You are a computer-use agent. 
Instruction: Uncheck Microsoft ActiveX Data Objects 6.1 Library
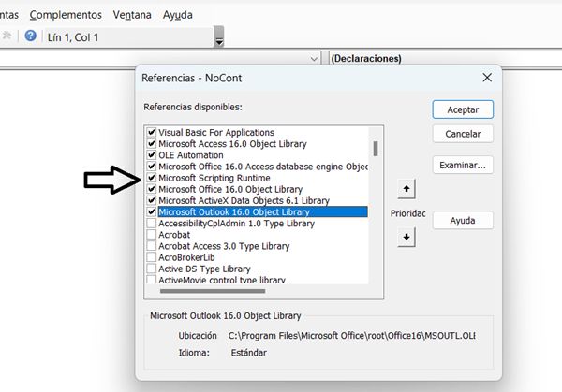point(151,200)
